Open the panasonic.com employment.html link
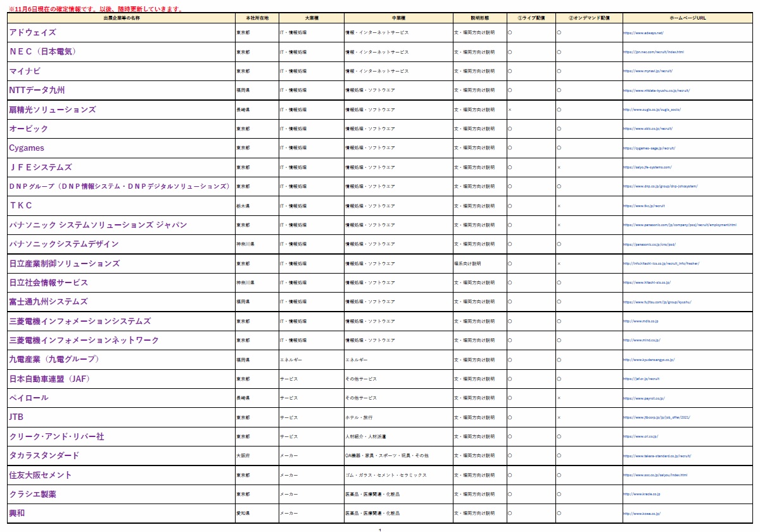This screenshot has height=532, width=760. pyautogui.click(x=680, y=225)
